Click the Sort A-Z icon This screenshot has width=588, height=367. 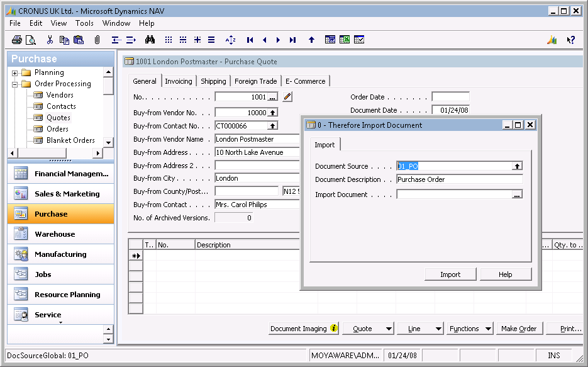pos(231,40)
